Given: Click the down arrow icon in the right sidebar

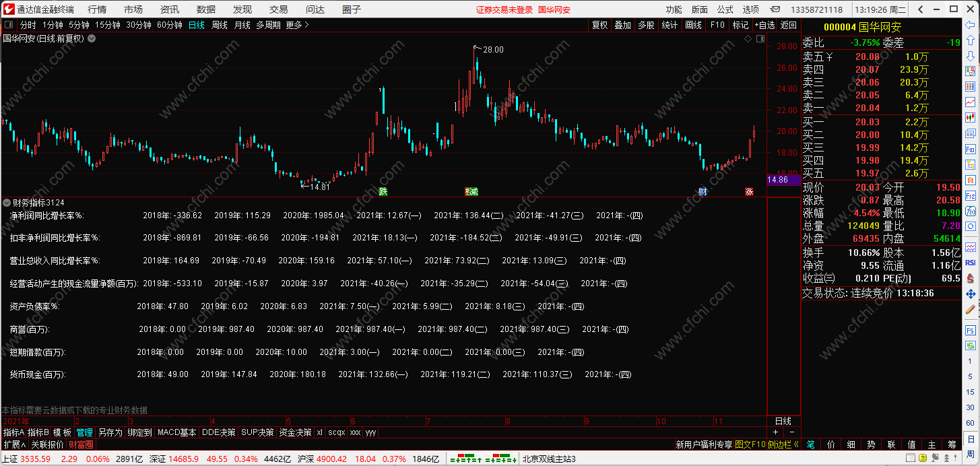Looking at the screenshot, I should pos(971,55).
